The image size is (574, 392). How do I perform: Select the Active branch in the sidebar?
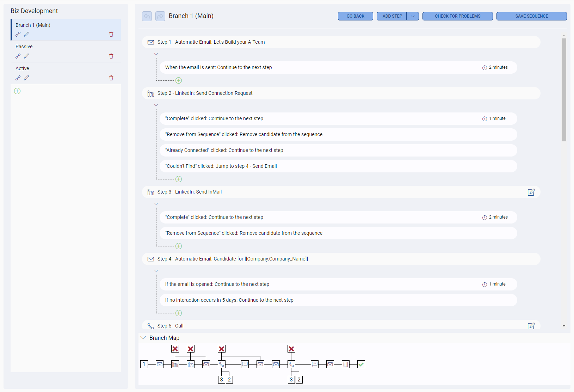[x=22, y=68]
